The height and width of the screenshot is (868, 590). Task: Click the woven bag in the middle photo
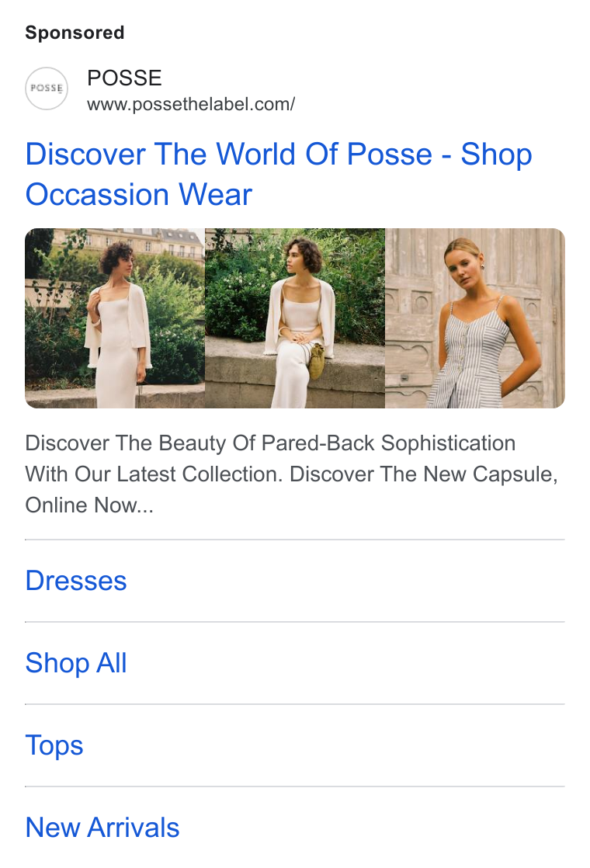click(317, 362)
